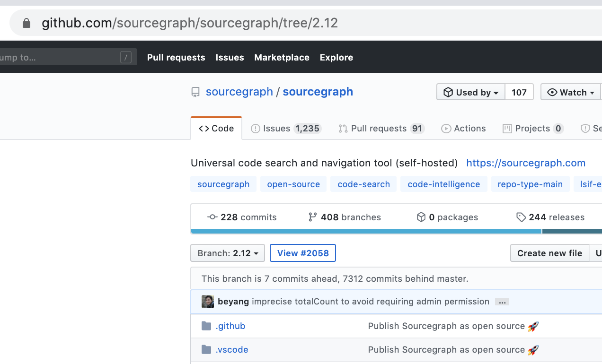Switch to the Issues tab

[x=286, y=128]
